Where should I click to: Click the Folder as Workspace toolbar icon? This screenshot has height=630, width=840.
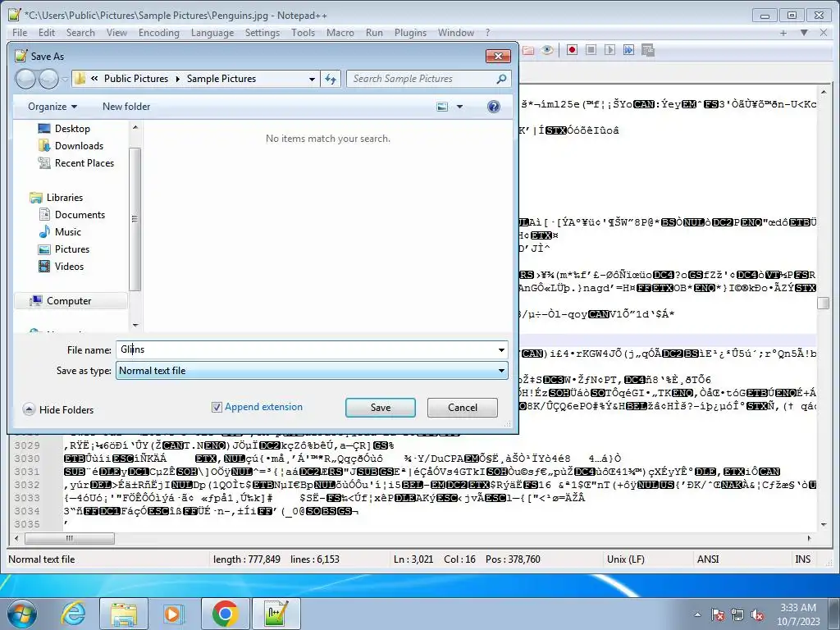point(528,50)
